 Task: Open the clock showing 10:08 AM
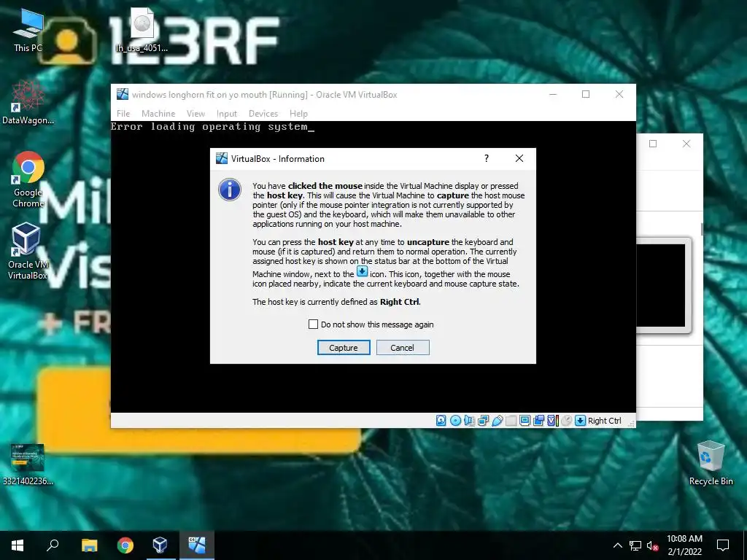pos(684,545)
